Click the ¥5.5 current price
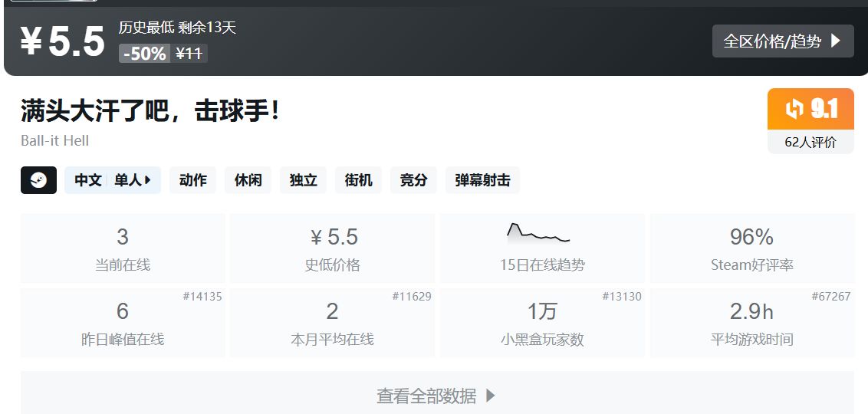Screen dimensions: 868x414 [63, 41]
